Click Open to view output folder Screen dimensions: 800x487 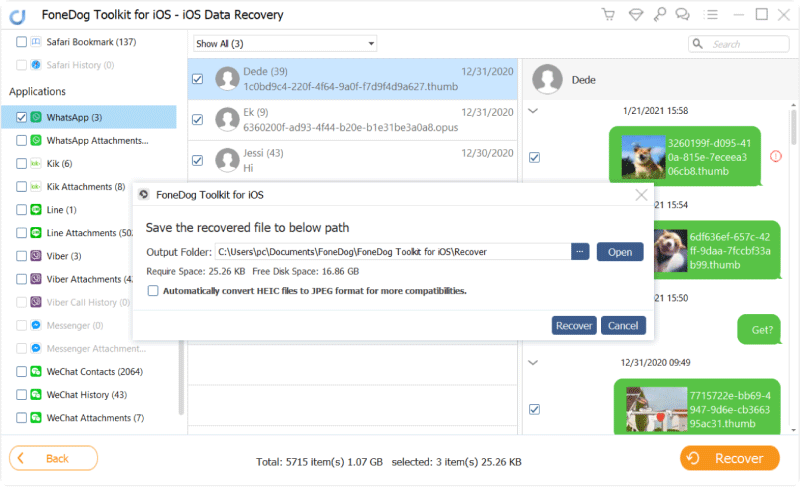(620, 252)
